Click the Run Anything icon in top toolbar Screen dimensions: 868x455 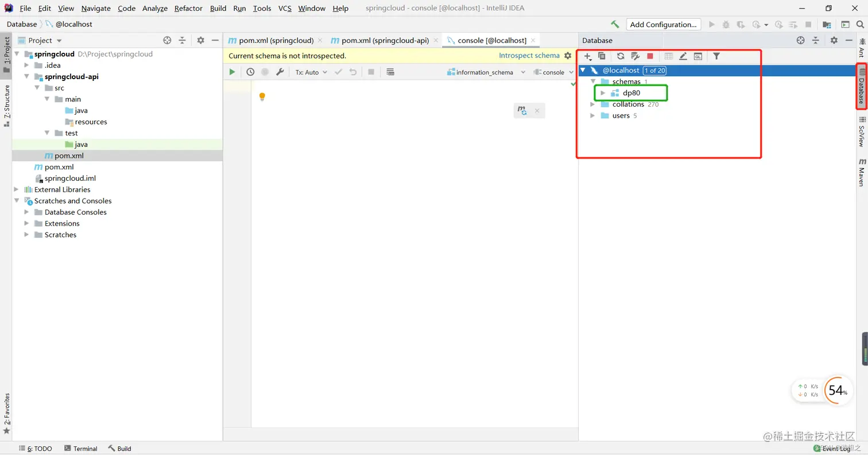[x=845, y=25]
